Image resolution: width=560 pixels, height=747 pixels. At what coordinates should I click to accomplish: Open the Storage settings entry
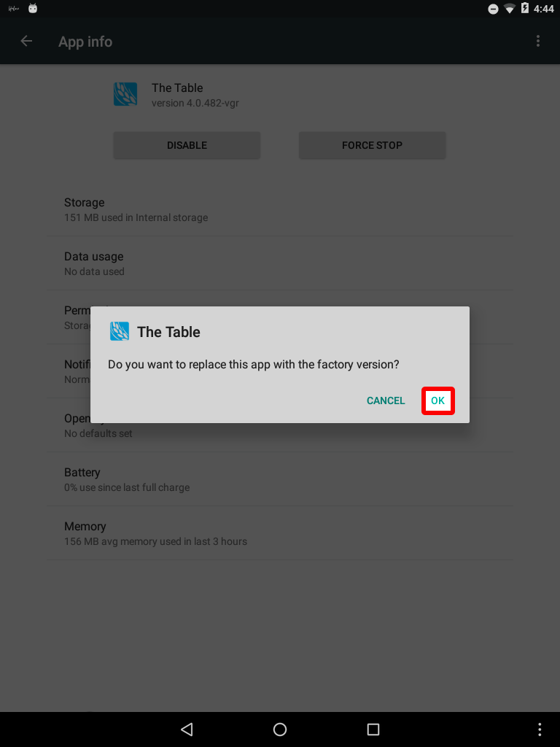tap(280, 209)
